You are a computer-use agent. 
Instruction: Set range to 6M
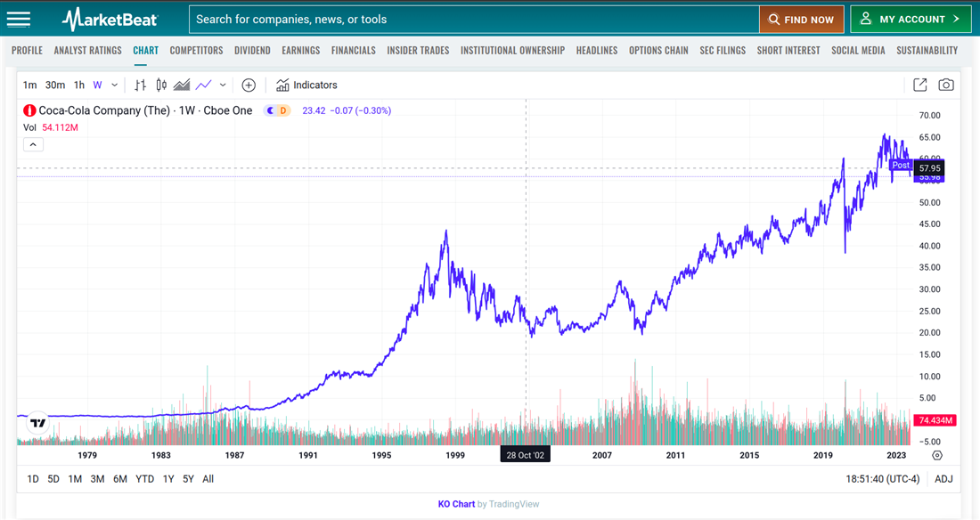tap(120, 479)
